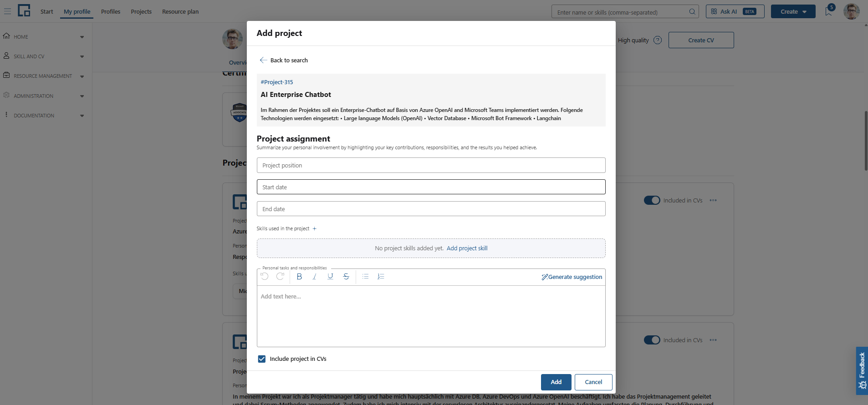Viewport: 868px width, 405px height.
Task: Toggle strikethrough formatting
Action: tap(346, 277)
